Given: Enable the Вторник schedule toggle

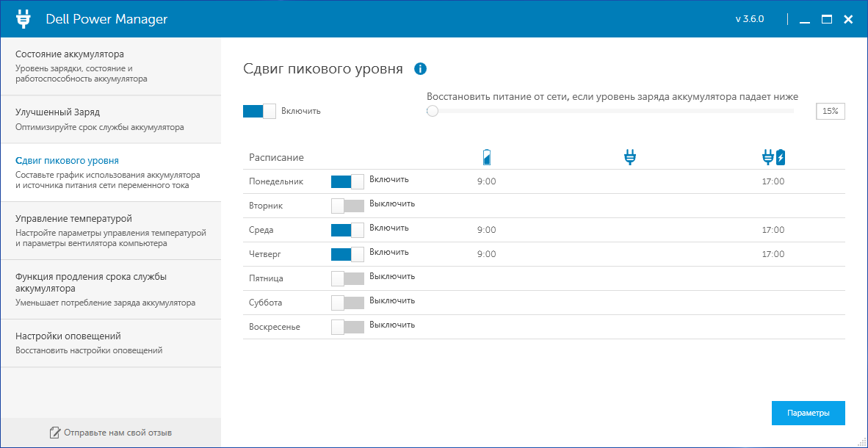Looking at the screenshot, I should point(347,206).
